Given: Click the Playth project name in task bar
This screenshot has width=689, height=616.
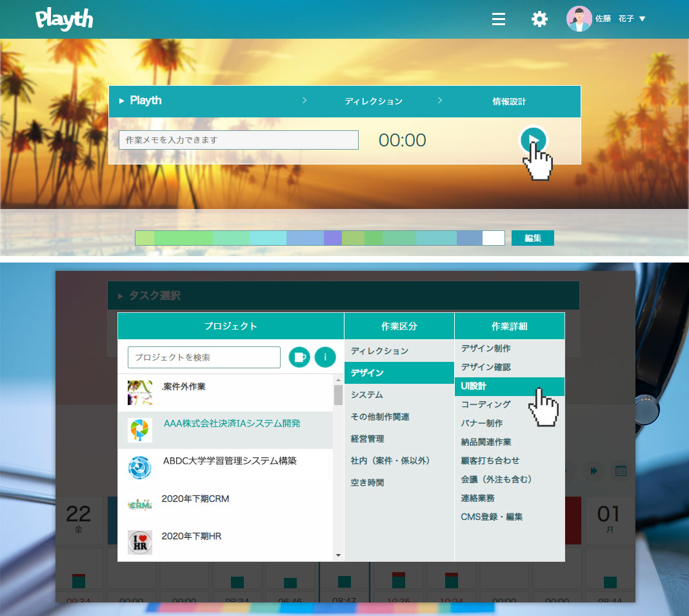Looking at the screenshot, I should pos(145,101).
